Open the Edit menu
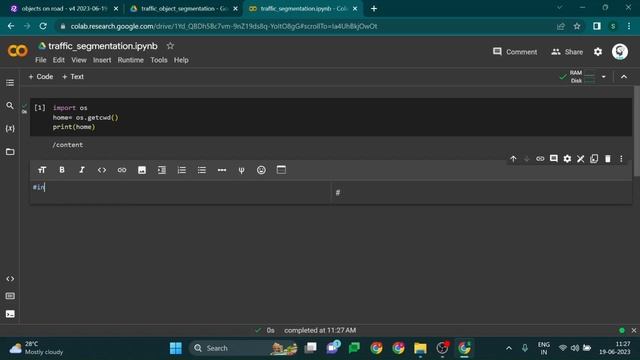 [58, 60]
